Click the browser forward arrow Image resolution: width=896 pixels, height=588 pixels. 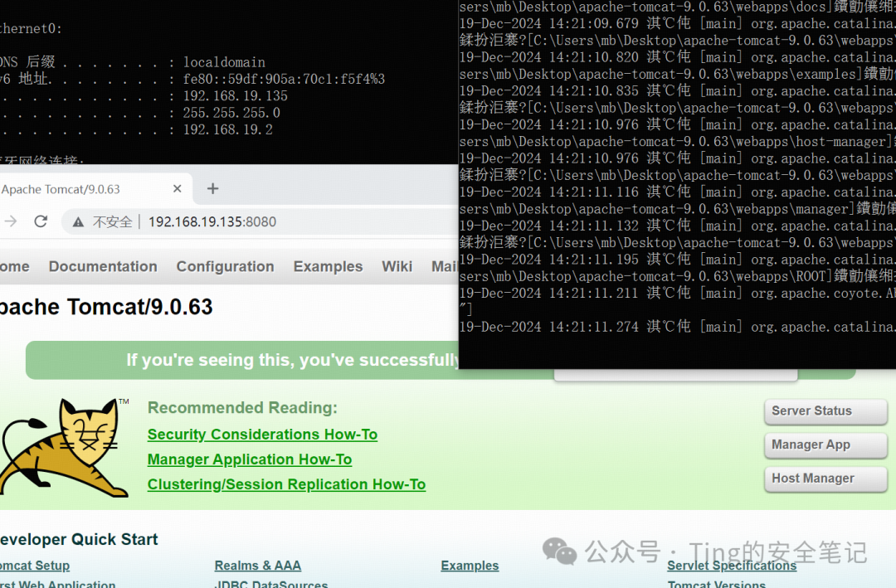point(11,221)
